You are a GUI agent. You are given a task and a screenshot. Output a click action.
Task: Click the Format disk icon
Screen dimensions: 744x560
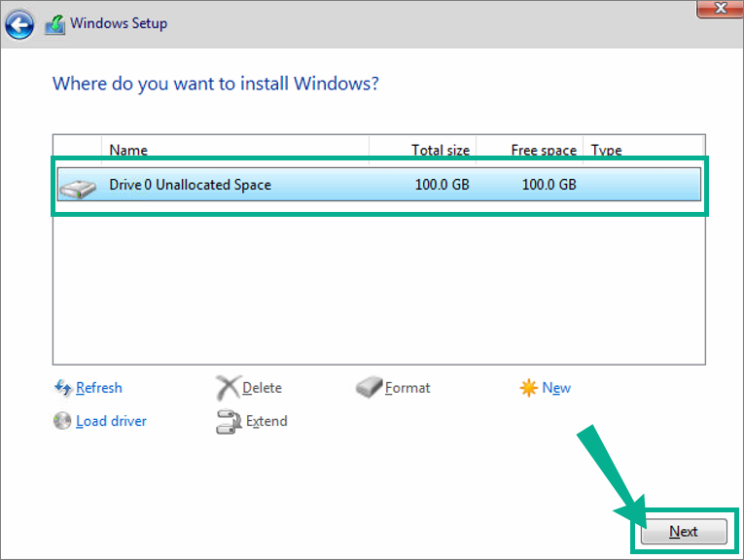(x=369, y=387)
